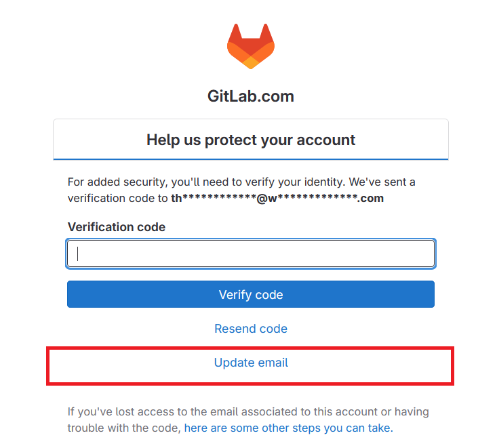This screenshot has width=497, height=448.
Task: Select the 'Help us protect your account' heading
Action: coord(250,140)
